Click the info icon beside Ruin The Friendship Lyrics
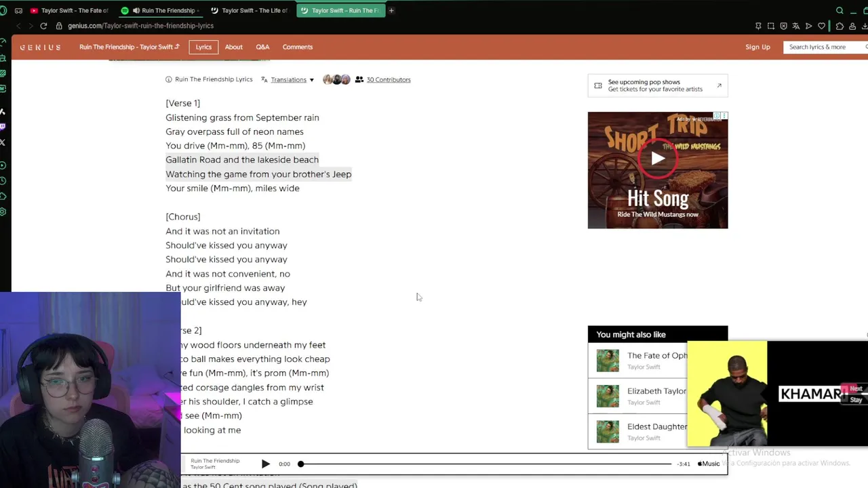Viewport: 868px width, 488px height. click(x=169, y=79)
